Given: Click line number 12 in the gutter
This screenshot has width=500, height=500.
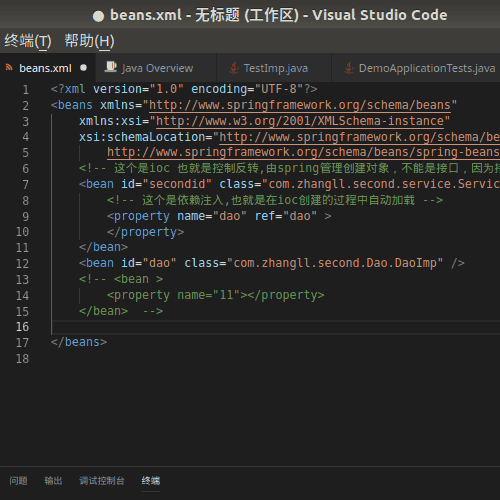Looking at the screenshot, I should 22,264.
